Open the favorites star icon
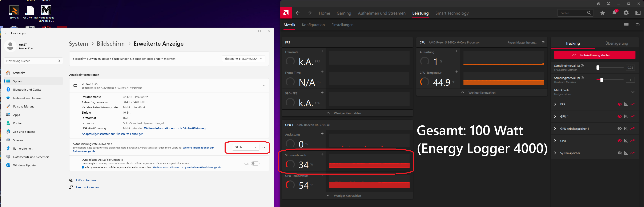This screenshot has width=644, height=207. click(x=603, y=13)
